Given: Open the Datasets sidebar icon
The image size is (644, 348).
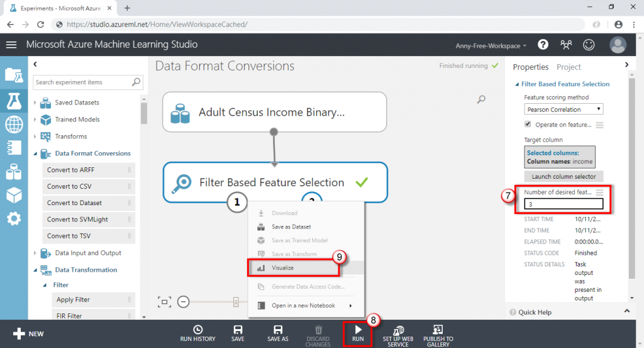Looking at the screenshot, I should (14, 172).
